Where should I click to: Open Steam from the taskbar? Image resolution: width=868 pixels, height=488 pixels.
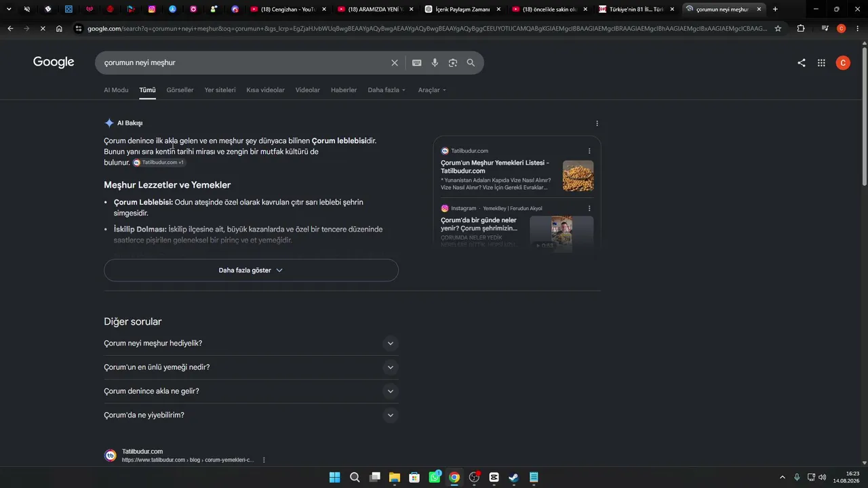(x=514, y=477)
